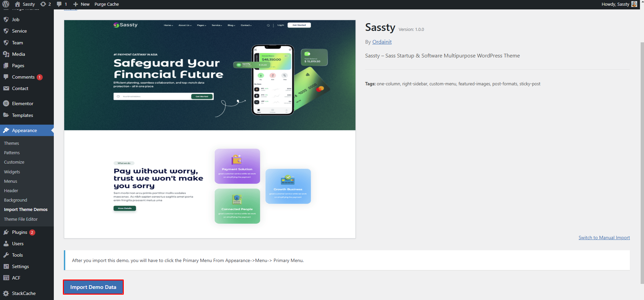The image size is (644, 300).
Task: Click the WordPress logo in admin bar
Action: pos(6,4)
